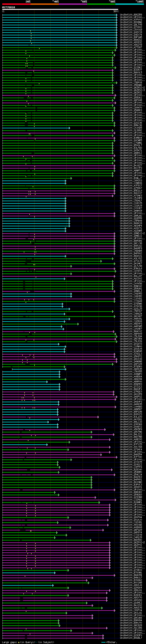Viewport: 146px width, 644px height.
Task: Click the UniRef100_Q6FQ29 label
Action: point(131,530)
